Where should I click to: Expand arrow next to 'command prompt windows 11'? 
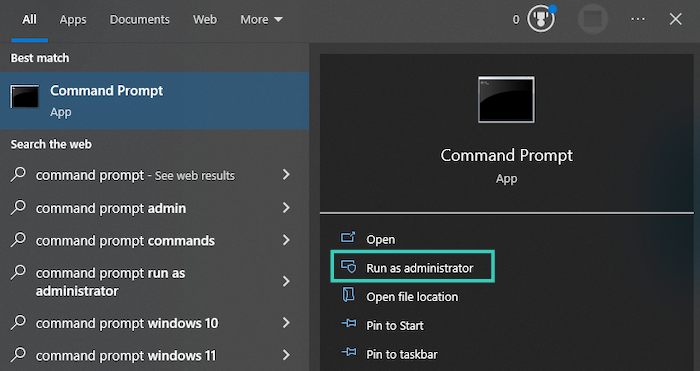287,355
